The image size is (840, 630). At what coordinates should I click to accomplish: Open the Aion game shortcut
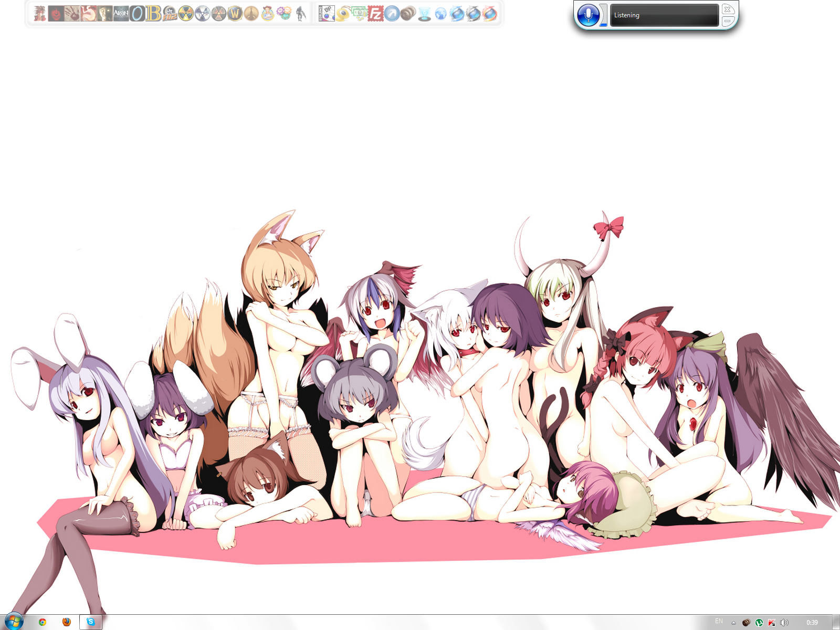pos(121,14)
